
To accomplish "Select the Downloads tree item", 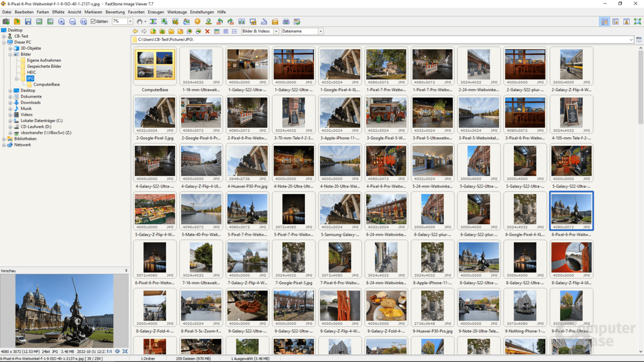I will click(31, 103).
